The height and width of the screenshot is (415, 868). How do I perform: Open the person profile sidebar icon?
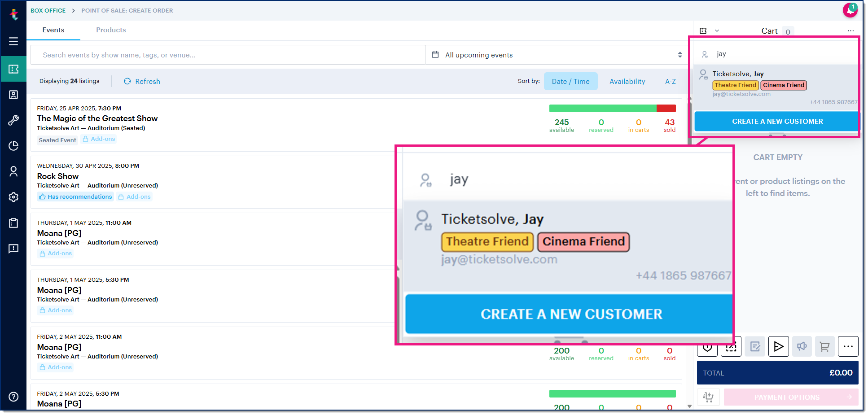pyautogui.click(x=13, y=171)
